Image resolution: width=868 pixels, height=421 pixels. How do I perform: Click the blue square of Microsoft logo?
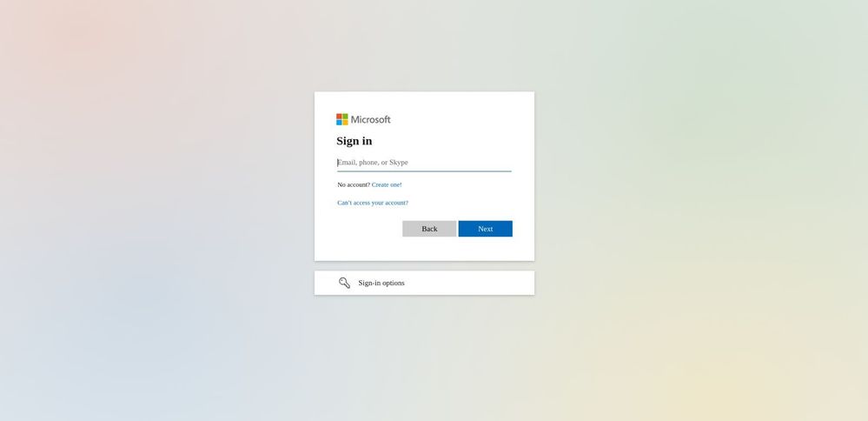coord(339,123)
